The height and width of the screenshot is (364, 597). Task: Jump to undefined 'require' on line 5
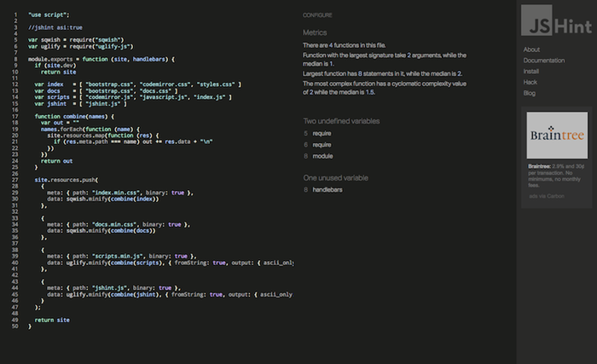[x=324, y=134]
